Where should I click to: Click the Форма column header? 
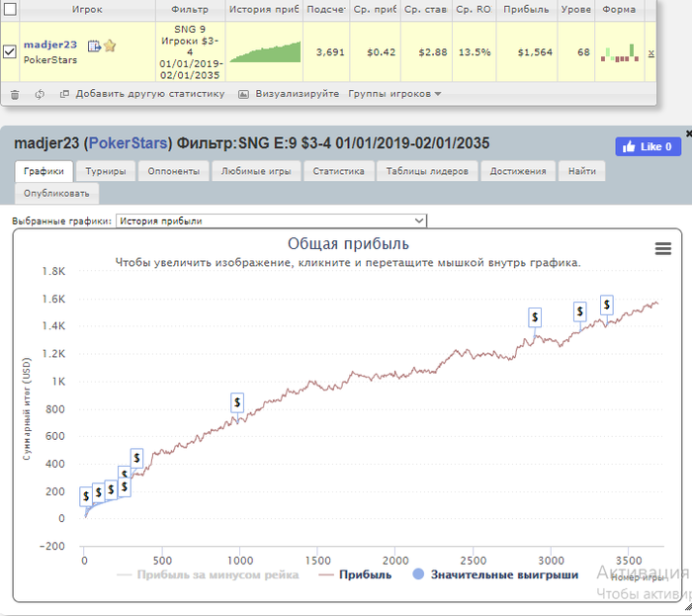point(619,9)
